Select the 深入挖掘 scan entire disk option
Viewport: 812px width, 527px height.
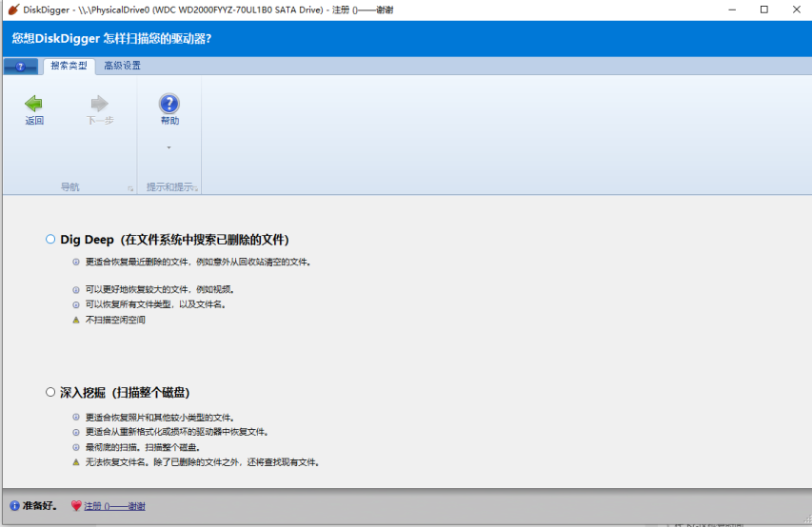tap(50, 392)
